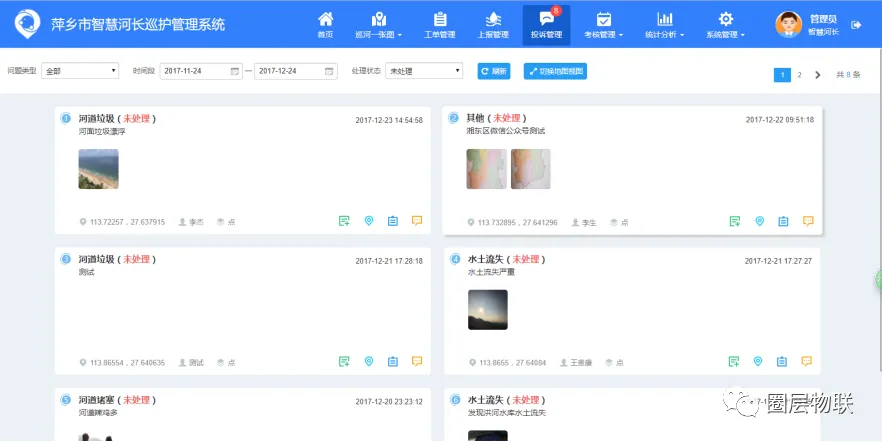Click orange comment icon on card number 3
Image resolution: width=882 pixels, height=443 pixels.
(x=417, y=361)
